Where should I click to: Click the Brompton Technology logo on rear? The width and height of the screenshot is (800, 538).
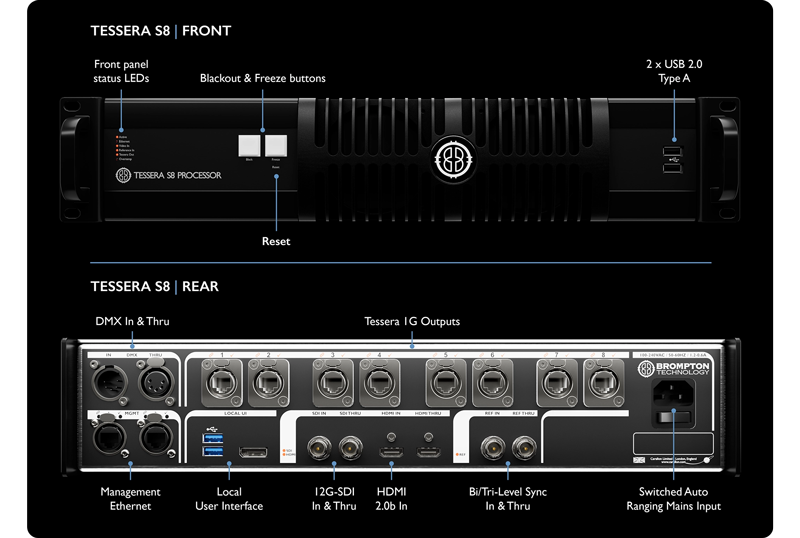coord(673,368)
